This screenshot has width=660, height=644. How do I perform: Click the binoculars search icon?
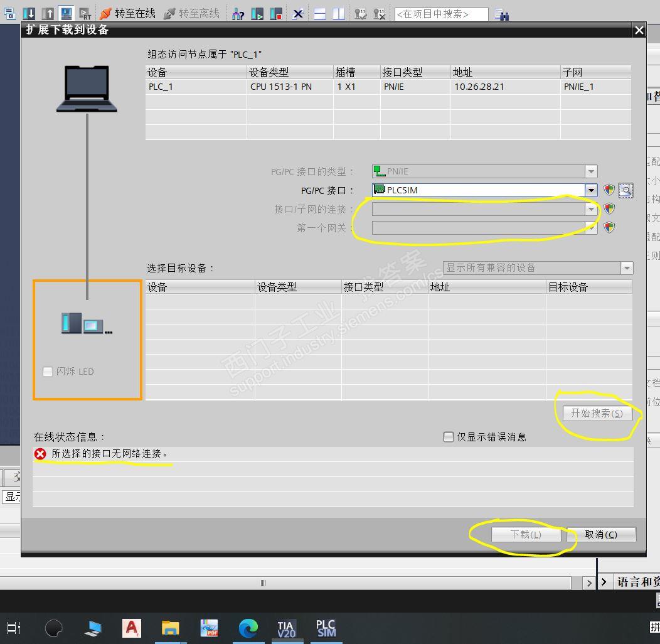pos(502,14)
